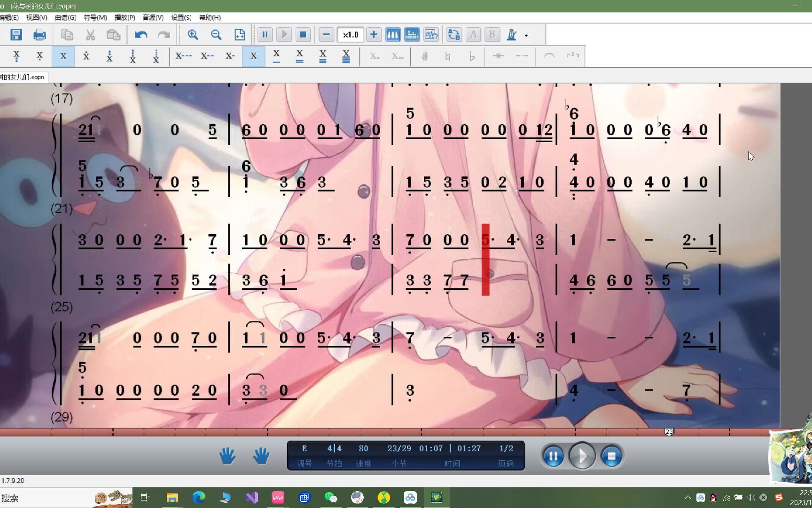Toggle the double dotted note X..
812x508 pixels.
click(398, 56)
